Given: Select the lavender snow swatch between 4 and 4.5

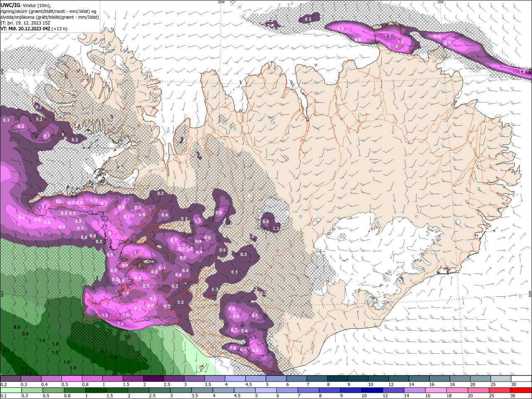Looking at the screenshot, I should [x=235, y=379].
